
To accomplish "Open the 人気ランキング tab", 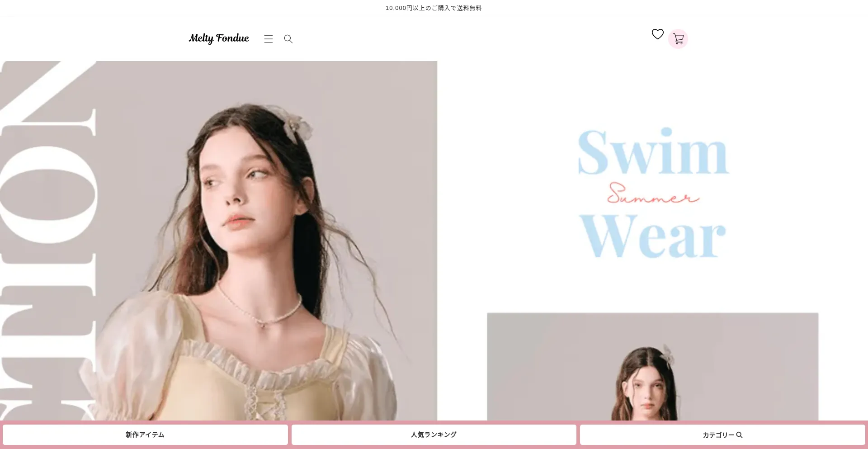I will (434, 435).
